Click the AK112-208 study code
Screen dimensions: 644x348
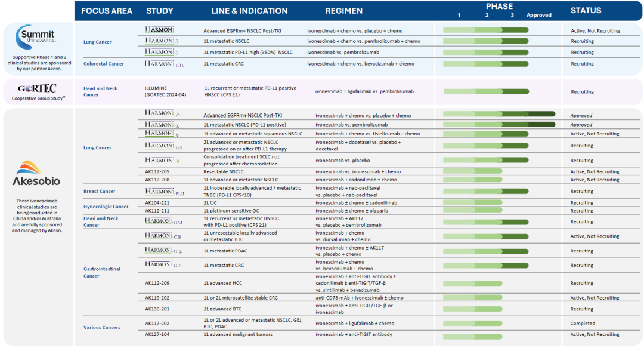point(157,180)
